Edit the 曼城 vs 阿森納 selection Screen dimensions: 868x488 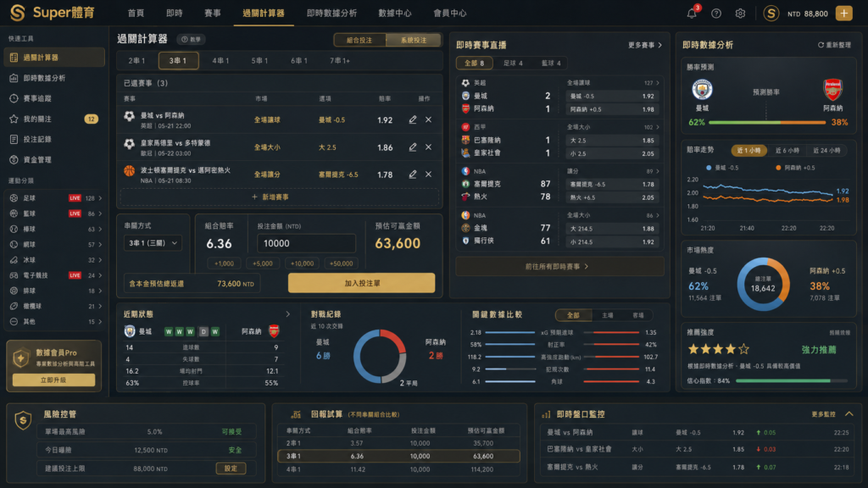[413, 119]
